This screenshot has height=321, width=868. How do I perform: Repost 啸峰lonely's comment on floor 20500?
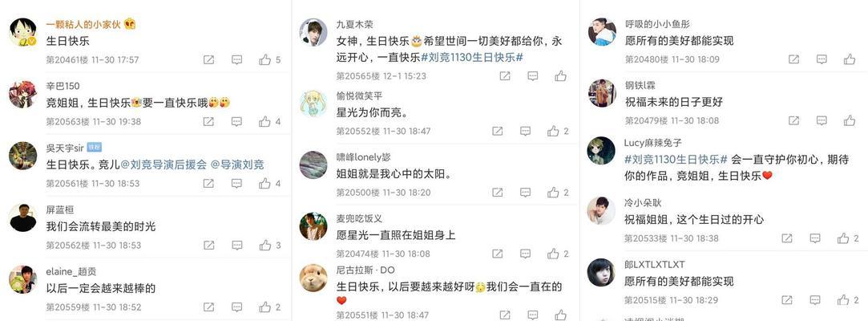[497, 193]
